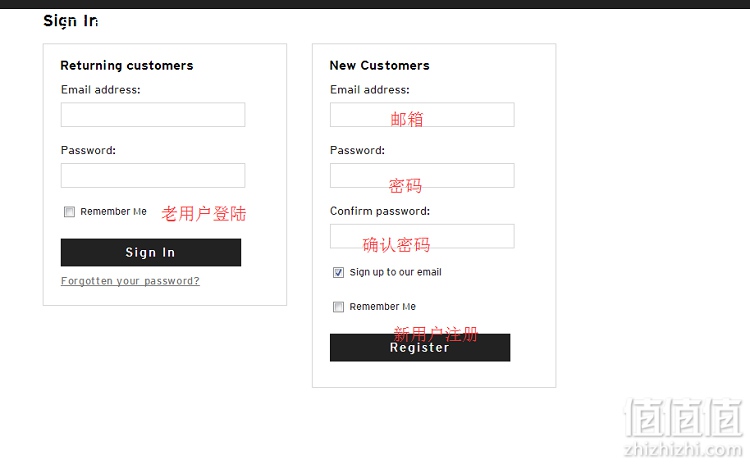Tick Remember Me under New Customers
The width and height of the screenshot is (750, 464).
[x=338, y=307]
